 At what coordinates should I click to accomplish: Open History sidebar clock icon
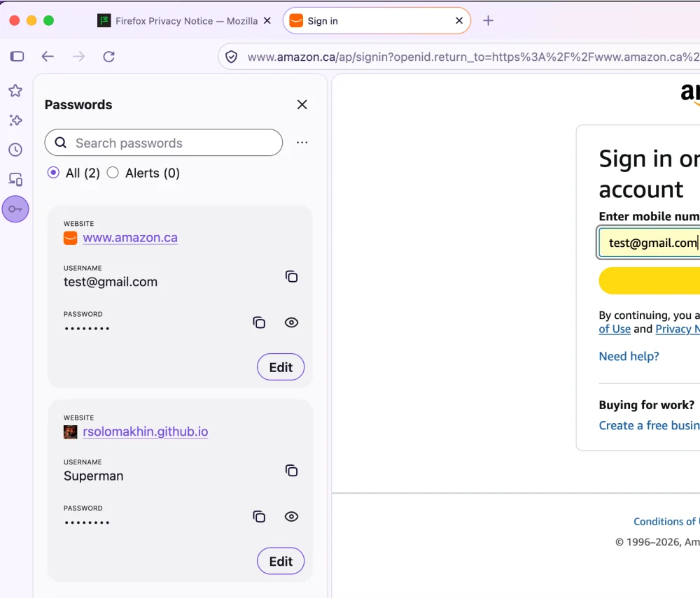[15, 150]
